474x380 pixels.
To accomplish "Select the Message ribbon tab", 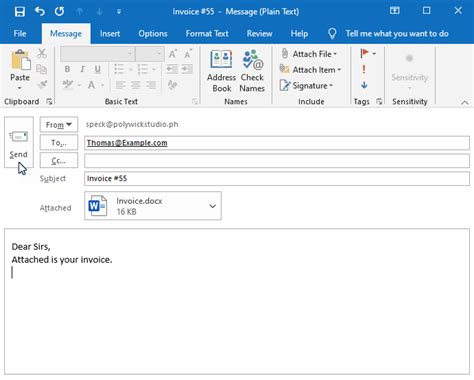I will (x=66, y=34).
